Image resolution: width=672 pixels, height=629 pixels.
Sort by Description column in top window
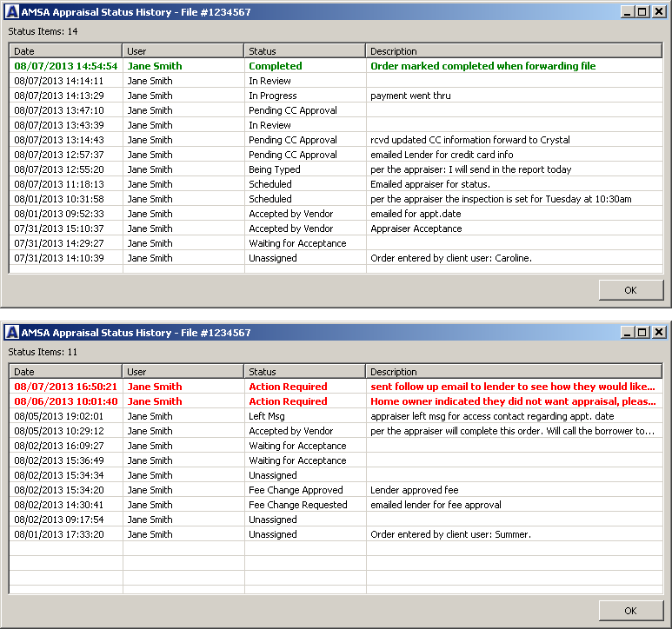point(515,51)
